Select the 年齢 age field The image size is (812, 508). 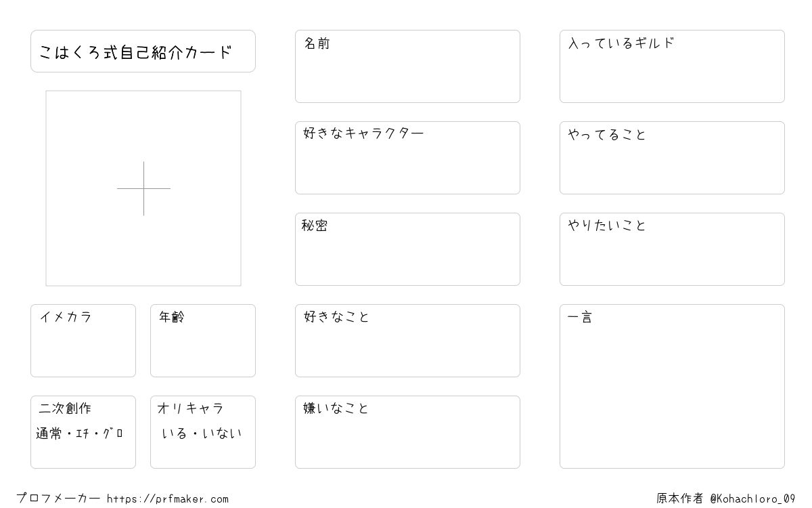click(x=203, y=341)
